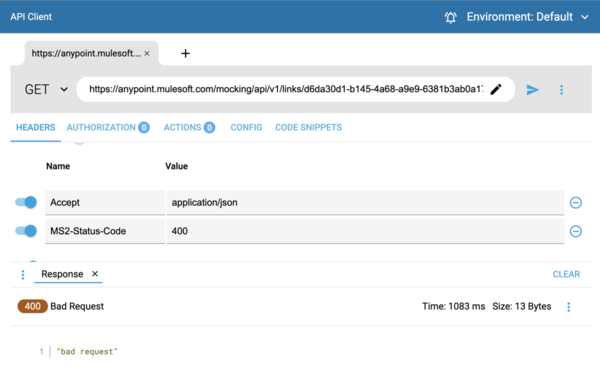Click the notification bell icon

(x=450, y=17)
